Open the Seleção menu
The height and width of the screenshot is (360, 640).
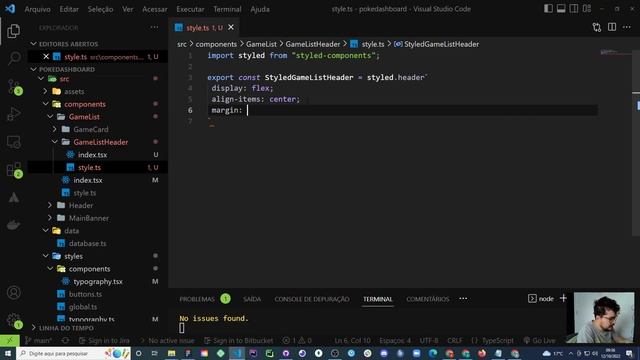pyautogui.click(x=100, y=9)
